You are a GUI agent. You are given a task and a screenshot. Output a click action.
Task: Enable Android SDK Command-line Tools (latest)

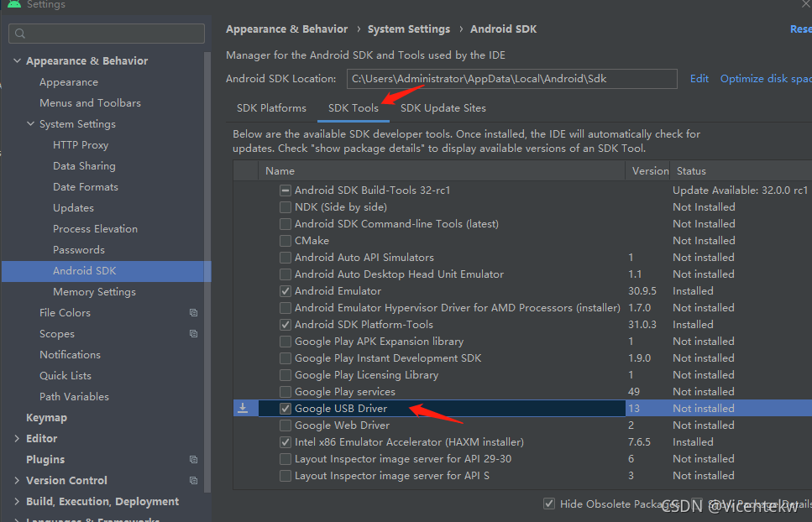(285, 224)
